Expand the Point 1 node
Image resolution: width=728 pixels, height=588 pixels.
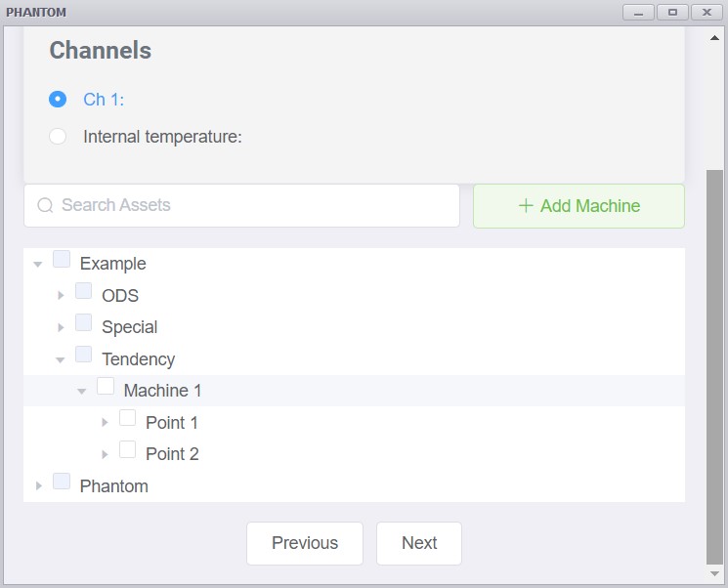point(105,423)
